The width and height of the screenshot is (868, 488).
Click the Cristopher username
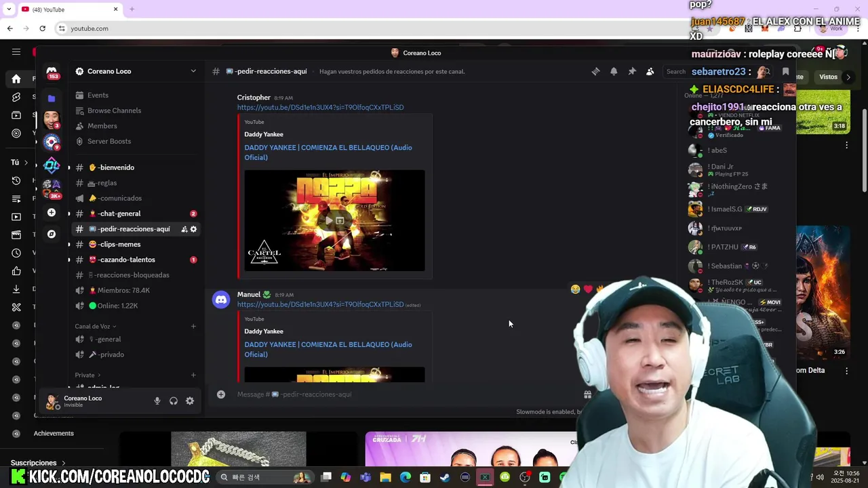[x=254, y=98]
